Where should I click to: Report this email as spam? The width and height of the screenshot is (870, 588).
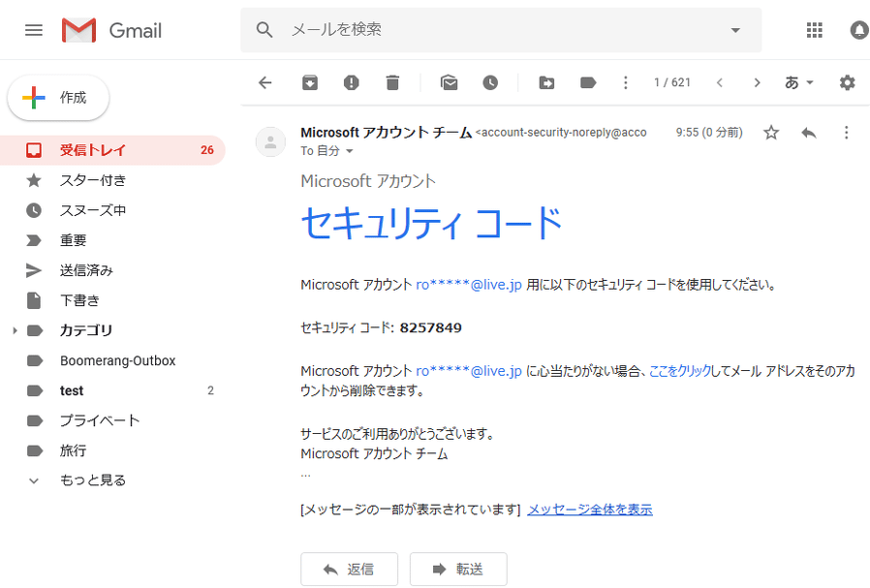pos(351,83)
